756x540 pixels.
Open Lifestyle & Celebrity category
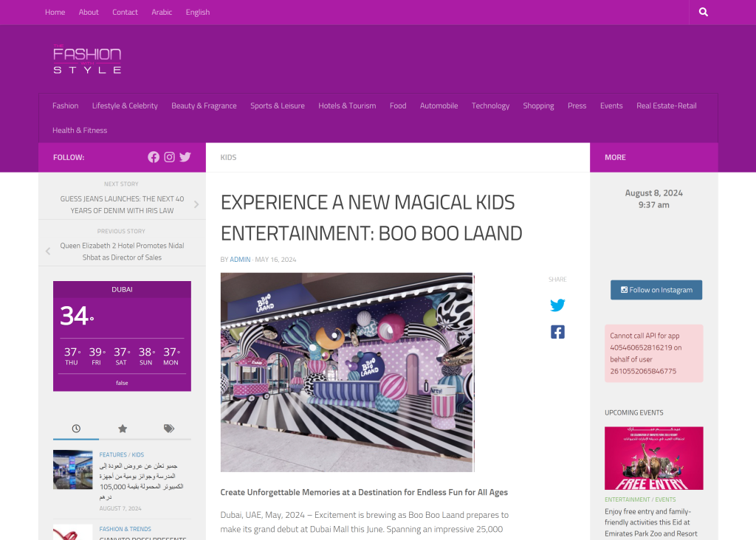coord(125,105)
